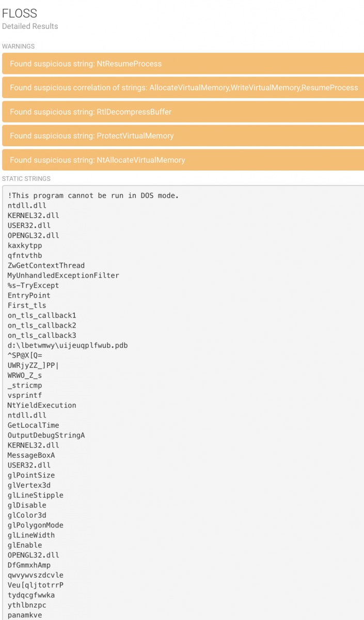Click the MyUnhandledExceptionFilter string
The image size is (364, 620).
63,275
